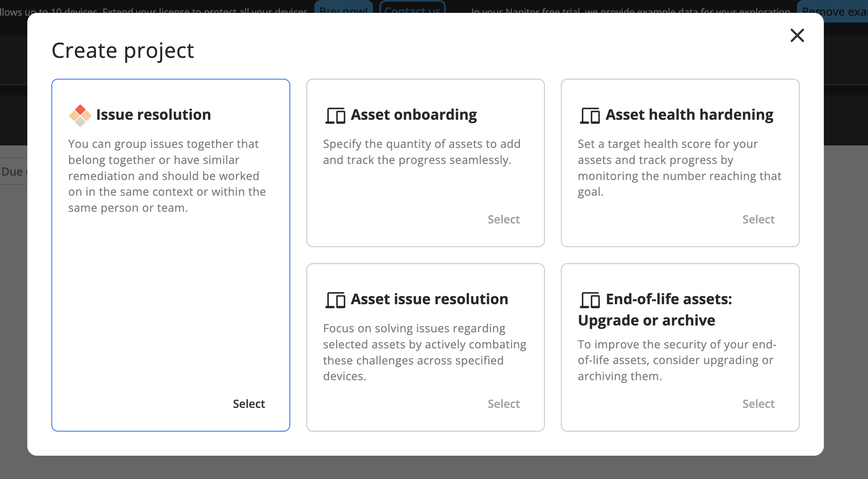Click the colorful diamond Issue resolution icon
868x479 pixels.
[x=80, y=115]
